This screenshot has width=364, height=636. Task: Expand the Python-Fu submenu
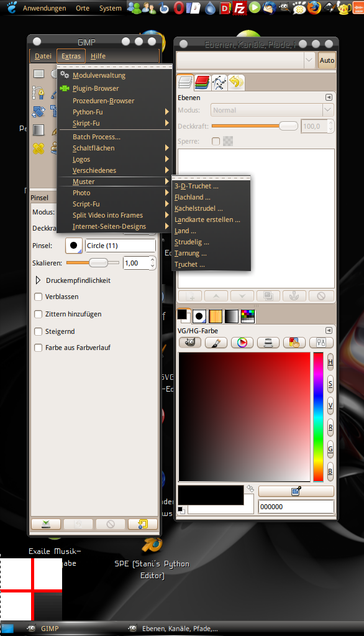(115, 112)
